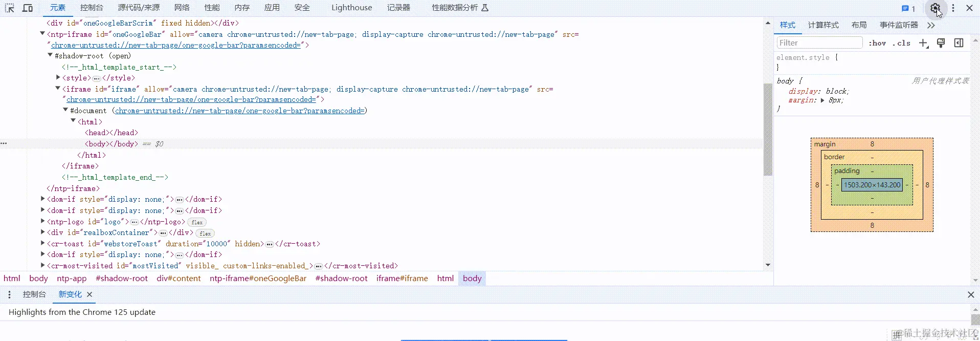This screenshot has width=980, height=341.
Task: Select the head element row
Action: pos(112,133)
